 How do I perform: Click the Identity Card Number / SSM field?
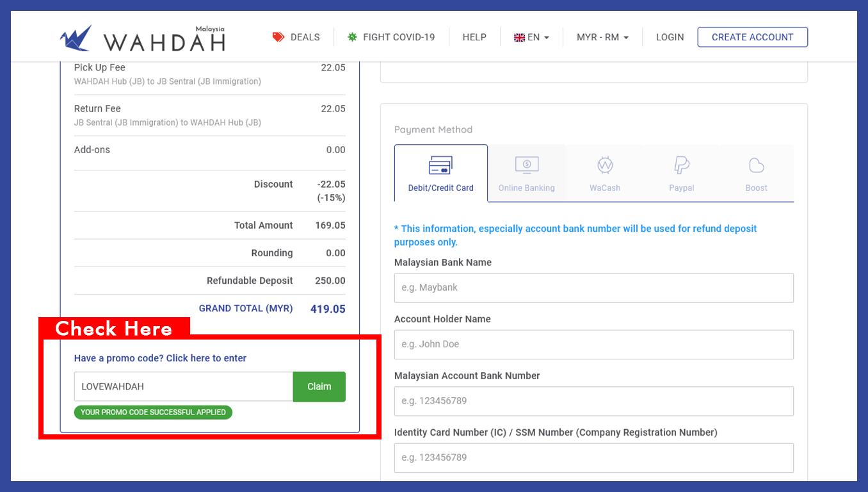[594, 457]
